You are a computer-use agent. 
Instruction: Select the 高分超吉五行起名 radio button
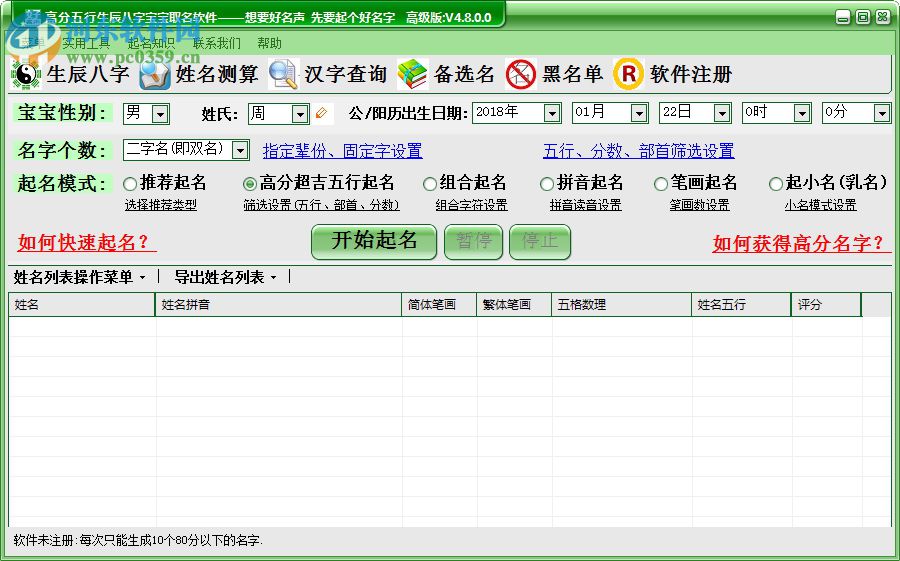[x=250, y=184]
